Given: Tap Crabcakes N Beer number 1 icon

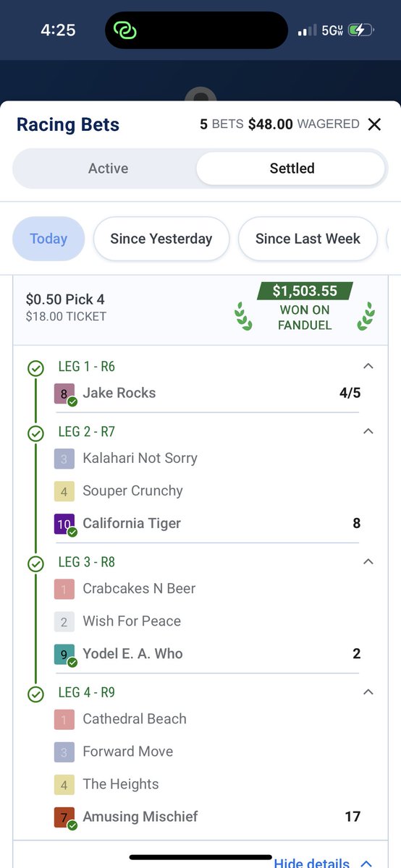Looking at the screenshot, I should pyautogui.click(x=64, y=589).
